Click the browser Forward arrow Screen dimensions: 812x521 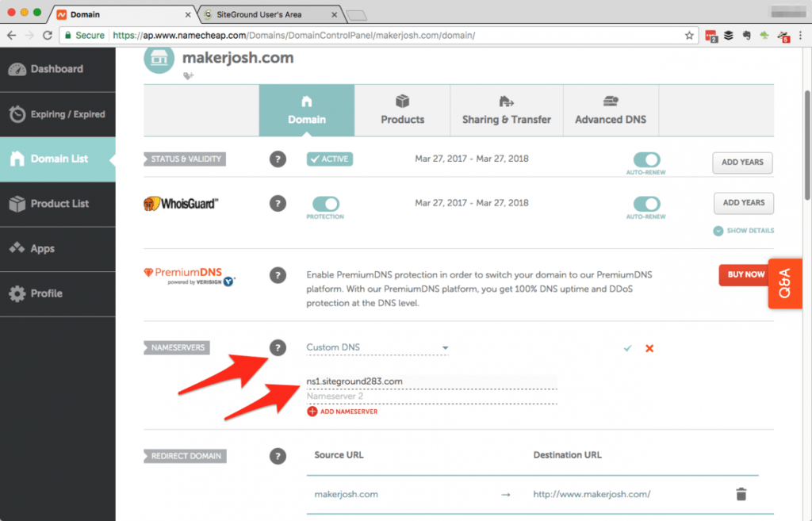pyautogui.click(x=29, y=35)
